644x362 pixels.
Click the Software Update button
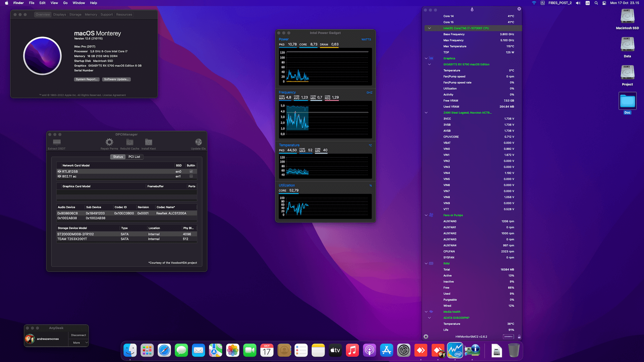[116, 79]
